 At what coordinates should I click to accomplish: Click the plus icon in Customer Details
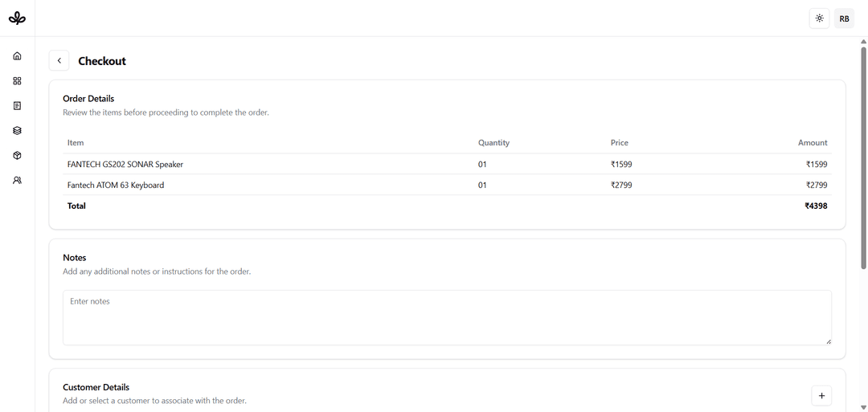tap(821, 395)
